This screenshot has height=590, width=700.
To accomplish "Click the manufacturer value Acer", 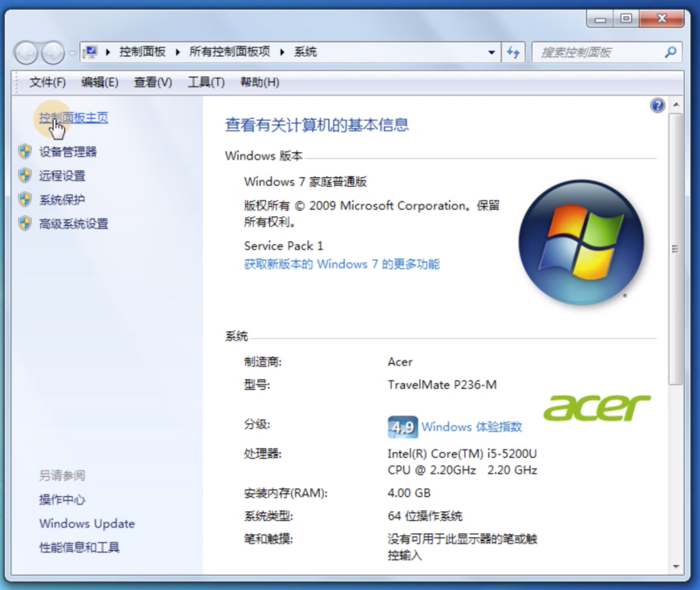I will click(400, 362).
